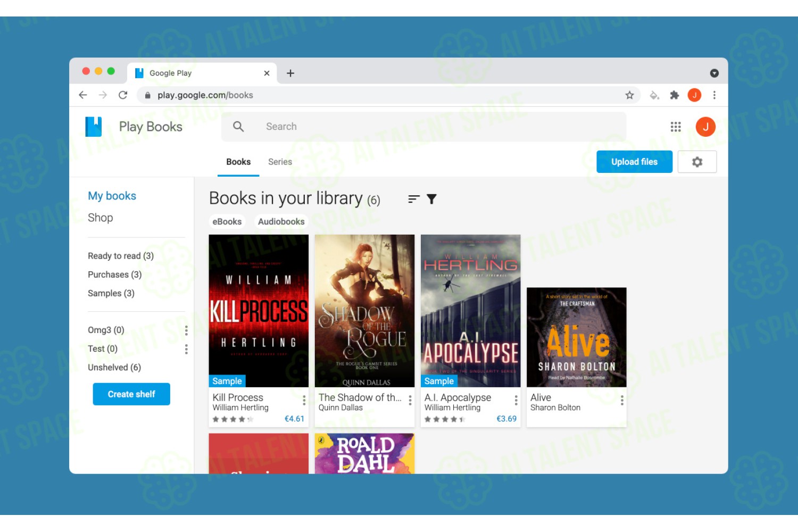Go forward in the browser
Image resolution: width=798 pixels, height=532 pixels.
tap(103, 95)
